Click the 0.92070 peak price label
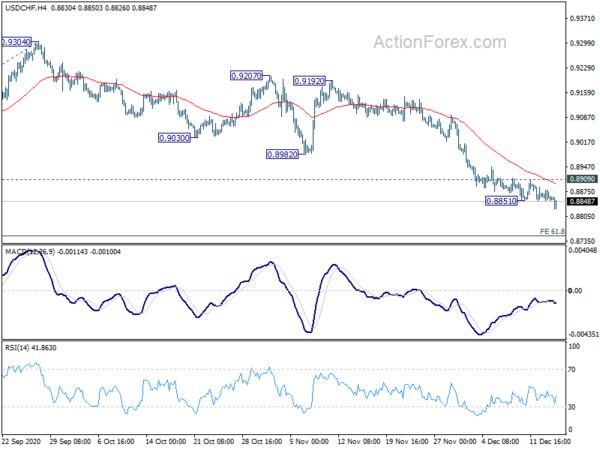600x450 pixels. 246,76
